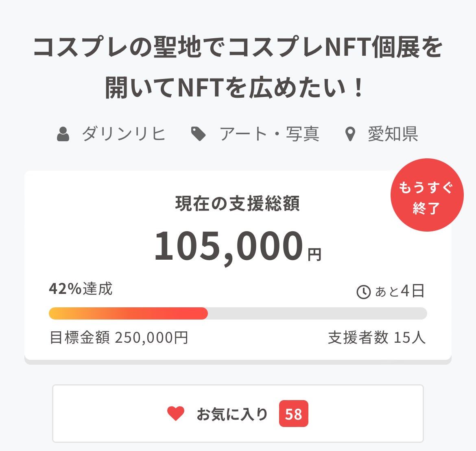Open the 愛知県 location link

(393, 134)
